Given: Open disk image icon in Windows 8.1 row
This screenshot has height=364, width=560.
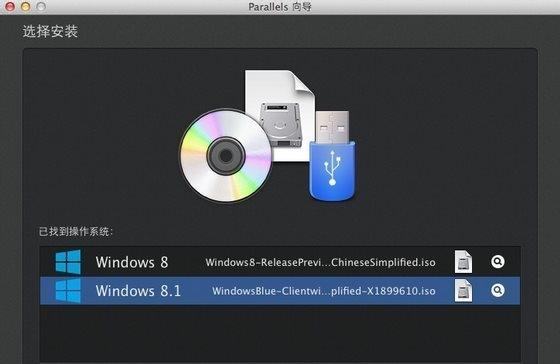Looking at the screenshot, I should [463, 291].
